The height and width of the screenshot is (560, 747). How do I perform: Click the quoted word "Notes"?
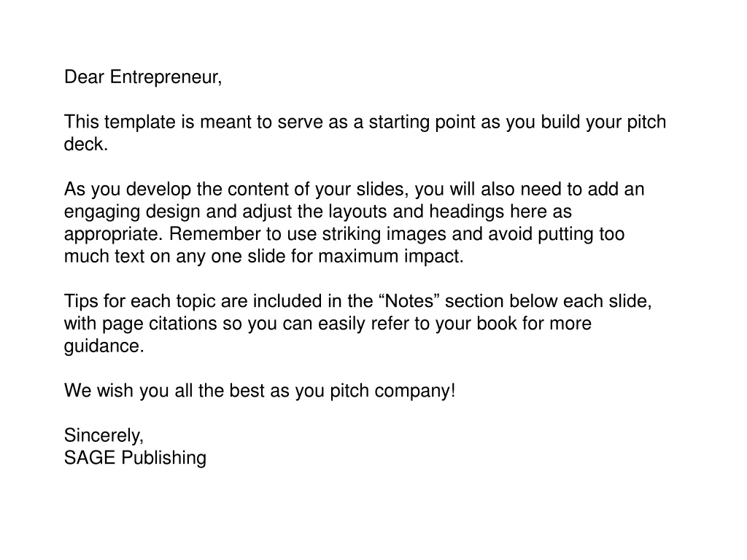point(409,301)
